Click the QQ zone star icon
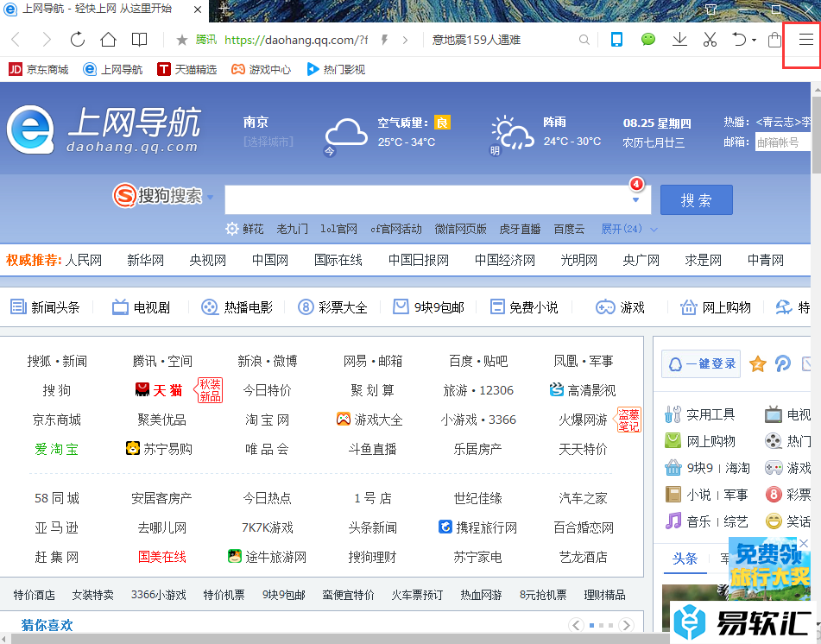This screenshot has width=821, height=644. [758, 363]
